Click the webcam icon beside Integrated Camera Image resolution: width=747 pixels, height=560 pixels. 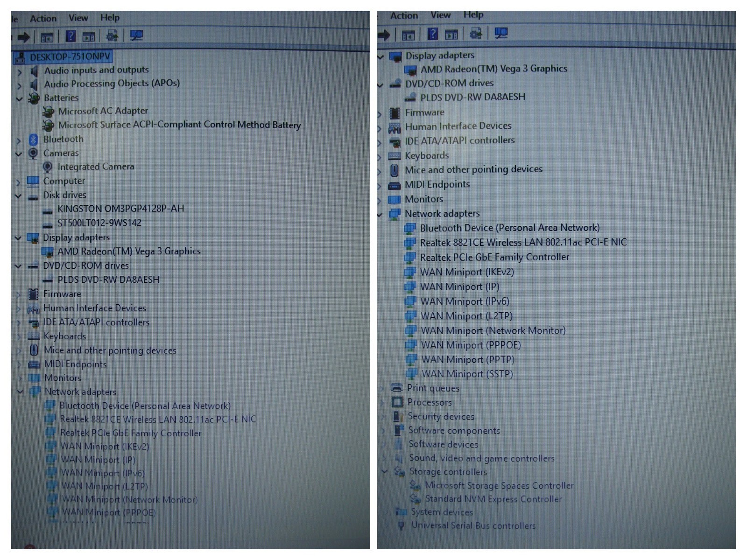click(x=47, y=167)
